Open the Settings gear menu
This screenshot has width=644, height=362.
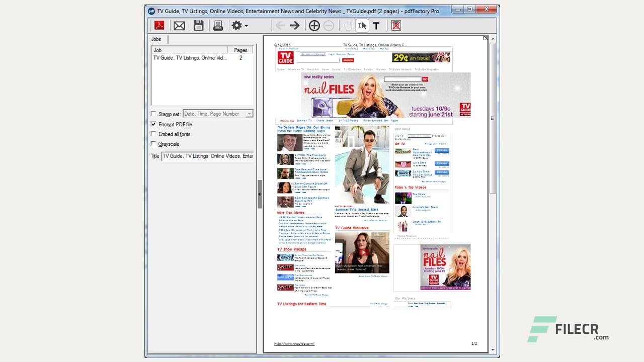coord(237,25)
